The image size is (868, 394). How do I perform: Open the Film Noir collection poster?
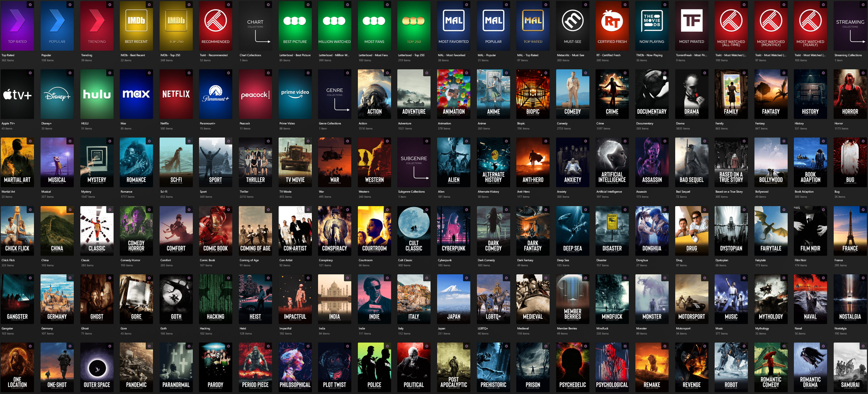(x=810, y=231)
